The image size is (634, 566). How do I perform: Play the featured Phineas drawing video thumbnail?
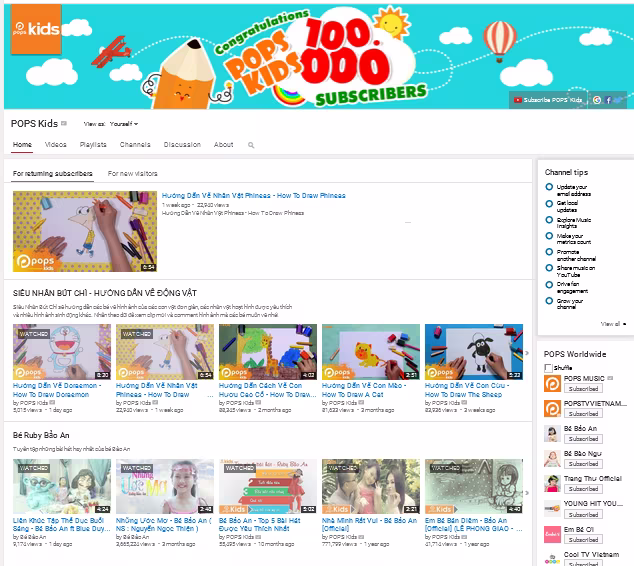[85, 231]
